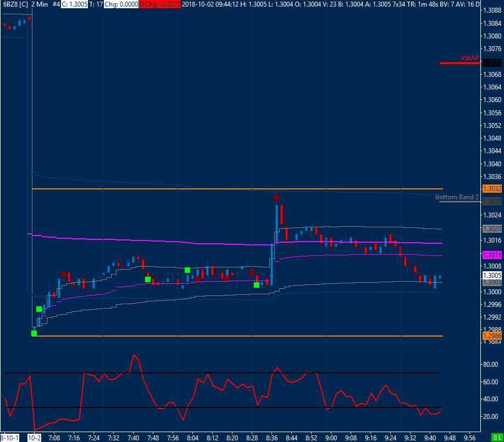Image resolution: width=504 pixels, height=442 pixels.
Task: Click the 80.00 oscillator scale value
Action: point(490,364)
